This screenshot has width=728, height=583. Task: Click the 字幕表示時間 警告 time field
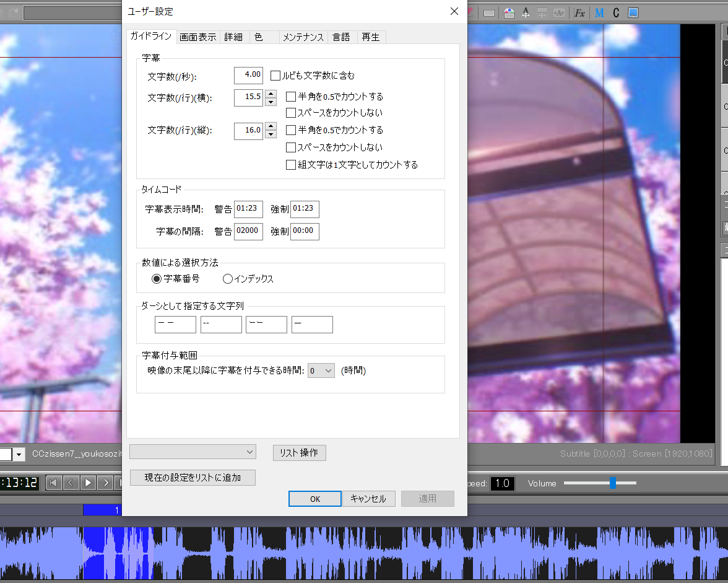(x=248, y=209)
